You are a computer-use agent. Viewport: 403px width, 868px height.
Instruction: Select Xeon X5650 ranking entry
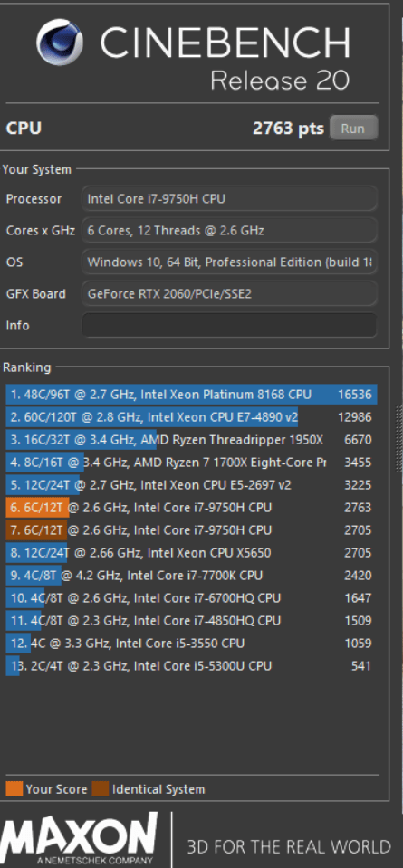tap(191, 552)
